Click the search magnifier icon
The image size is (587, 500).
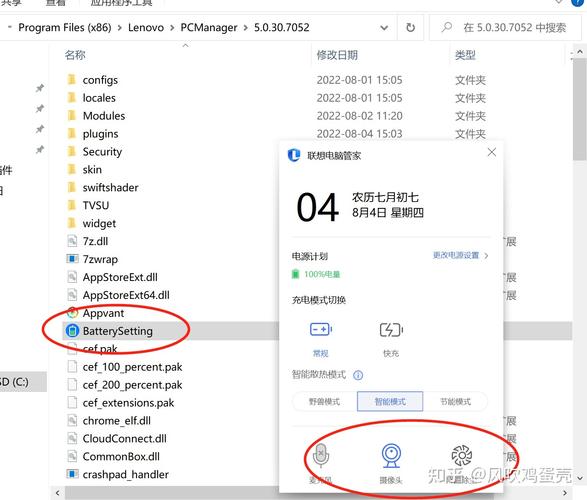[446, 27]
